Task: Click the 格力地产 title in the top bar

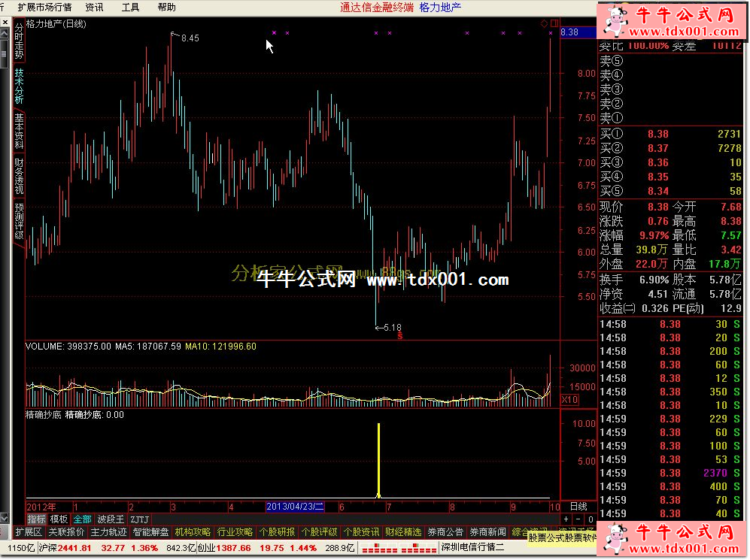Action: pyautogui.click(x=440, y=8)
